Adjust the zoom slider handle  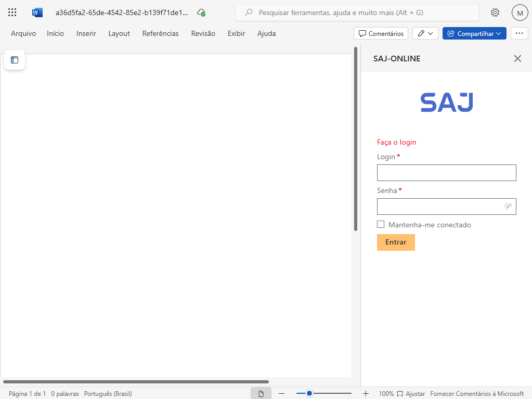click(309, 394)
